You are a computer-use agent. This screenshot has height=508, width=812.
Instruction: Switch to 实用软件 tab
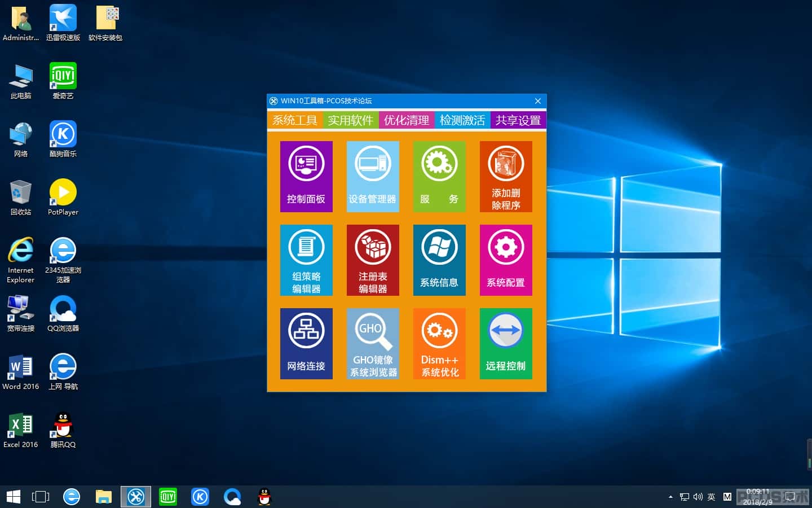(351, 120)
